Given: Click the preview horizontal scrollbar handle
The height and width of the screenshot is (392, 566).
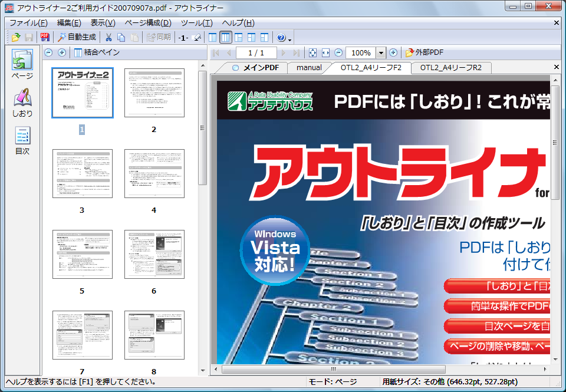Looking at the screenshot, I should point(334,369).
